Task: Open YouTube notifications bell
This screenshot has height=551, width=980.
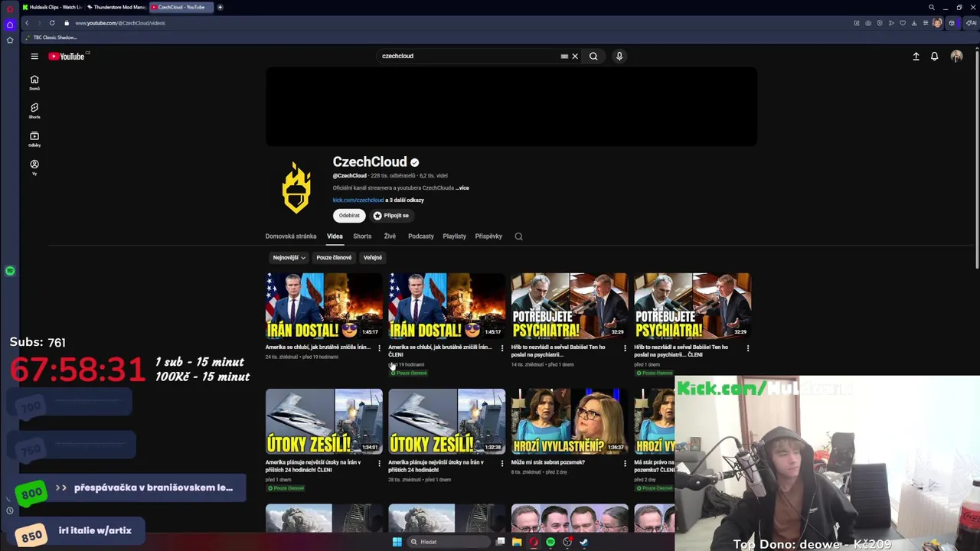Action: tap(934, 56)
